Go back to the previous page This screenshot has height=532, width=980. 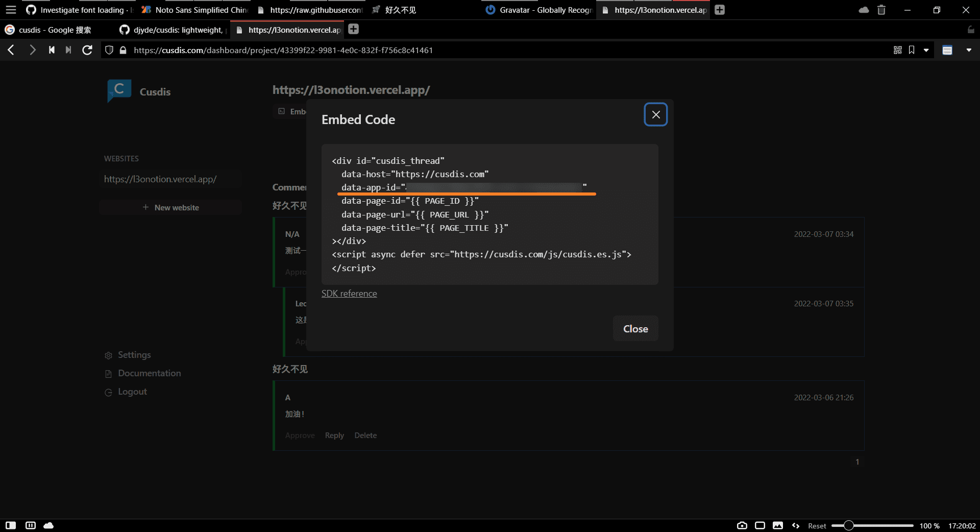(x=11, y=50)
